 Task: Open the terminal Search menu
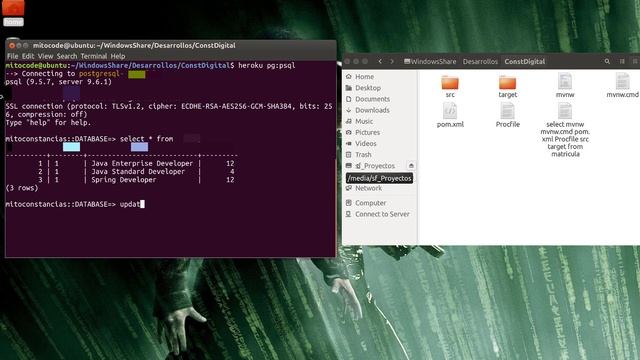click(67, 56)
